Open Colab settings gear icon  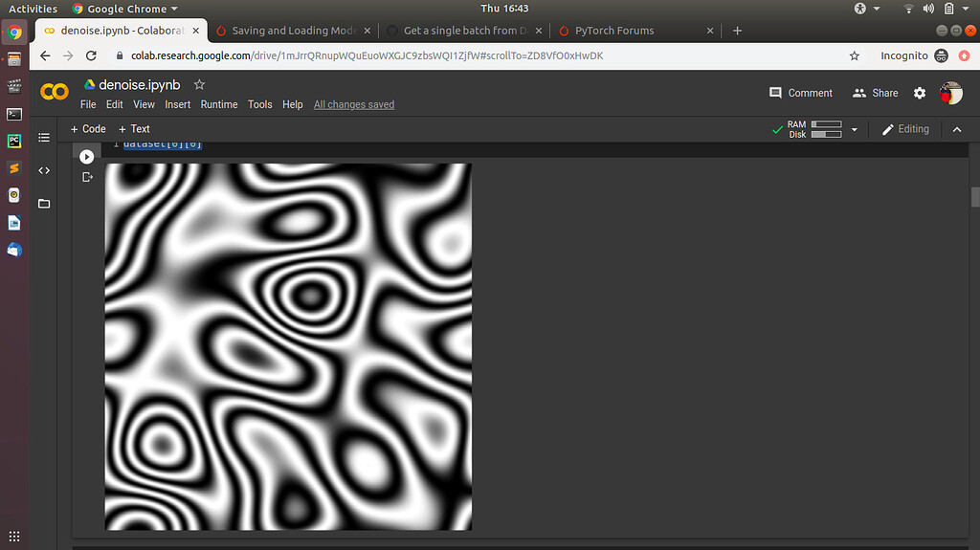pyautogui.click(x=920, y=93)
